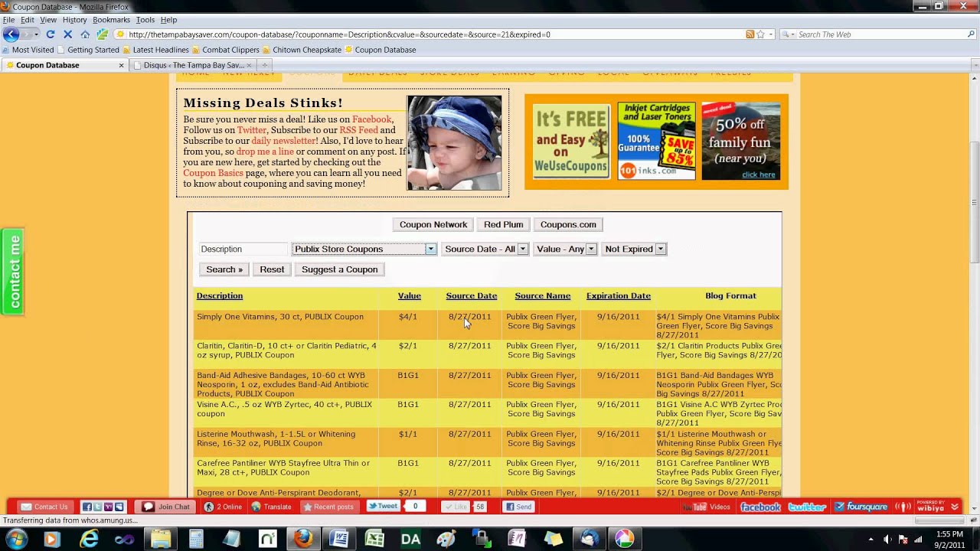Click the WeUseCoupons ad thumbnail

(571, 142)
